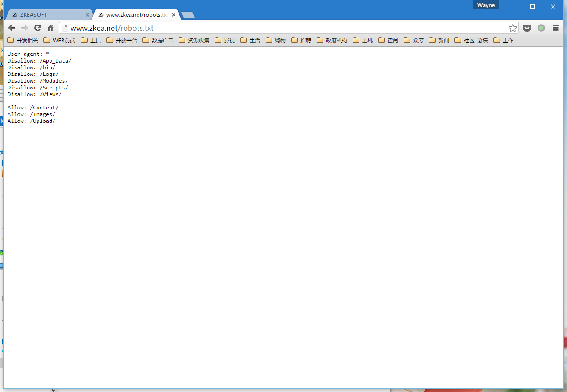Click the page icon in address bar
The width and height of the screenshot is (567, 392).
tap(65, 28)
